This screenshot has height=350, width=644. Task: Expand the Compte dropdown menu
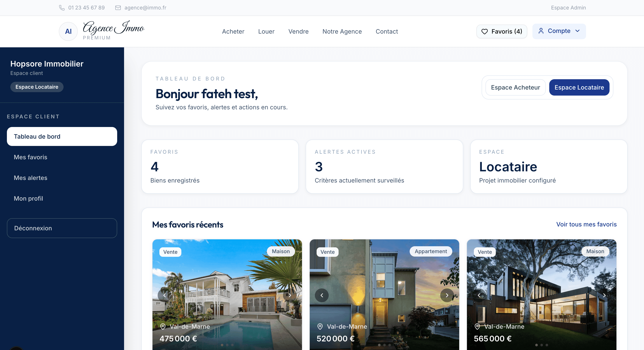click(x=578, y=31)
